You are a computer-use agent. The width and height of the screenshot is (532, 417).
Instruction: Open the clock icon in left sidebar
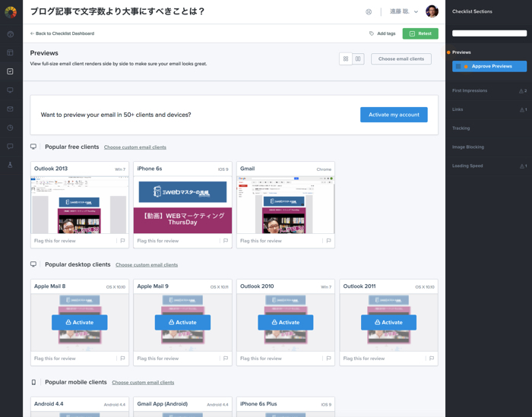pos(10,128)
